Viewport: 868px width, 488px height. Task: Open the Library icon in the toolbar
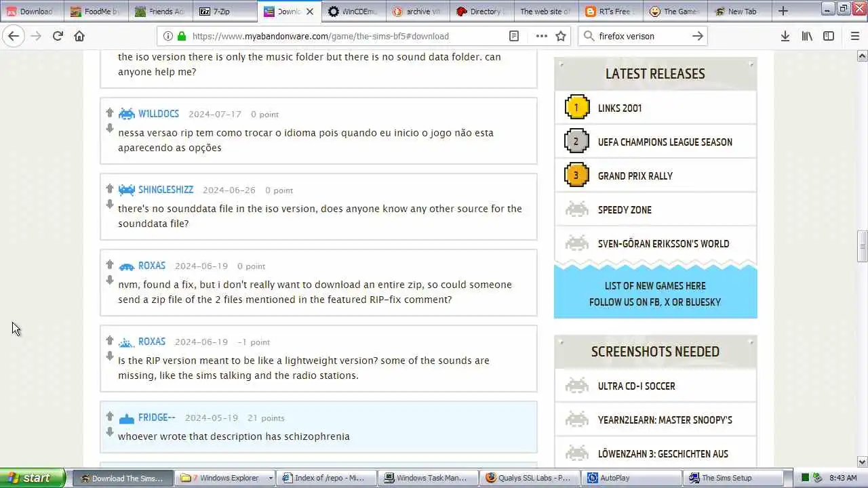click(807, 36)
